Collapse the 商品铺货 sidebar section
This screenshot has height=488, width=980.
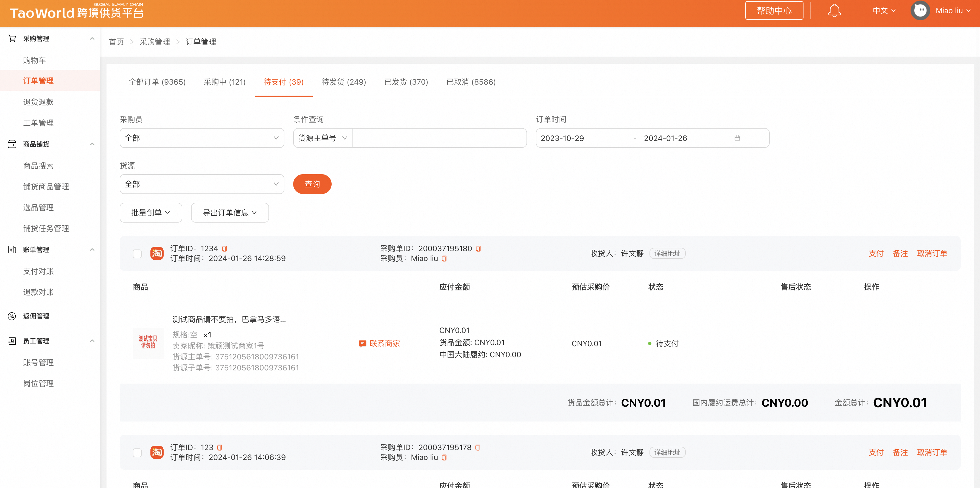point(92,144)
